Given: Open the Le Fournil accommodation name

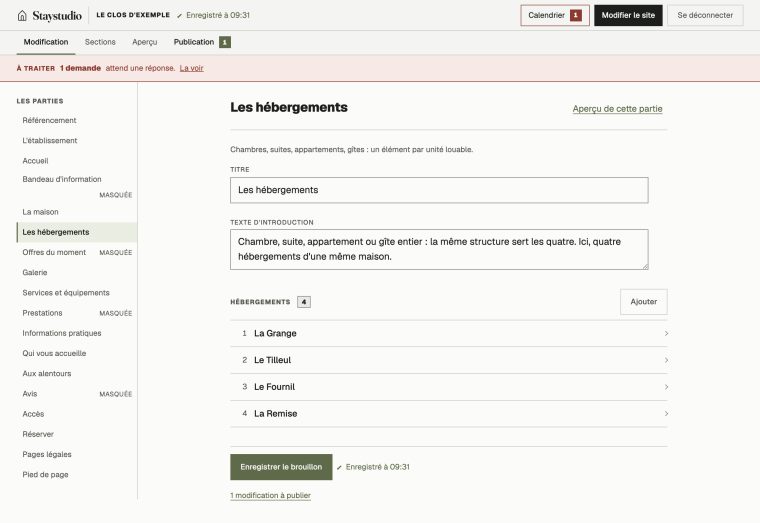Looking at the screenshot, I should (x=274, y=387).
